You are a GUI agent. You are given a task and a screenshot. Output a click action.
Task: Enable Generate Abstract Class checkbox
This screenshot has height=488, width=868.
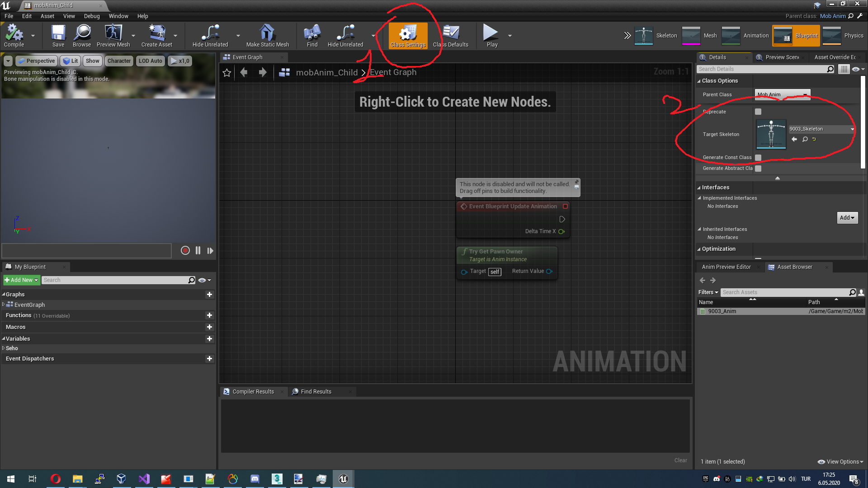[758, 169]
